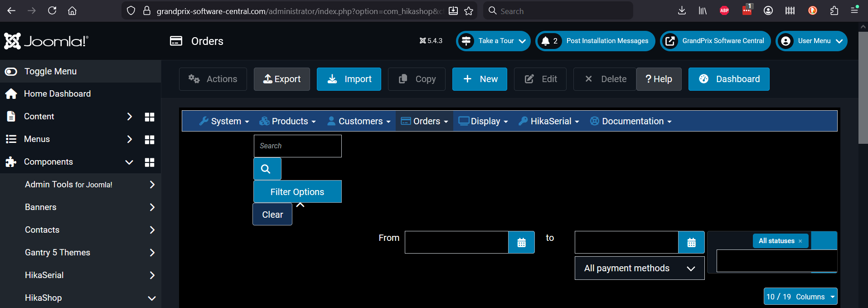868x308 pixels.
Task: Expand the Menus sidebar section
Action: point(129,139)
